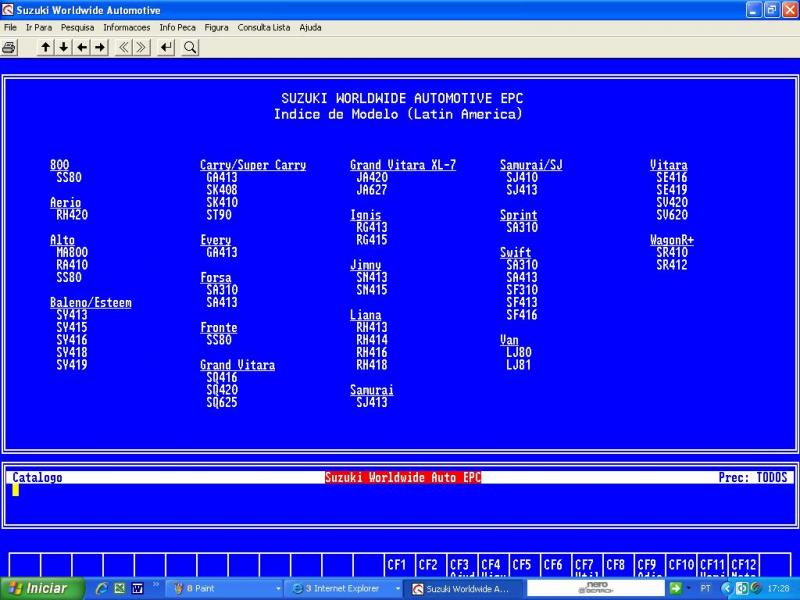The height and width of the screenshot is (600, 800).
Task: Click the Catalogo command input line
Action: click(x=399, y=490)
